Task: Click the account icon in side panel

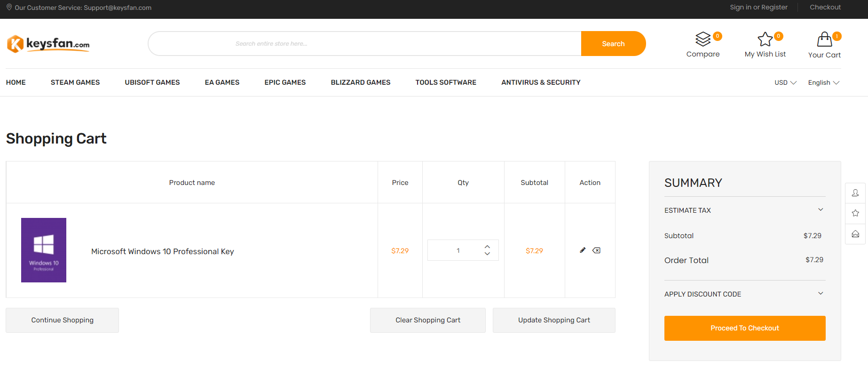Action: (855, 193)
